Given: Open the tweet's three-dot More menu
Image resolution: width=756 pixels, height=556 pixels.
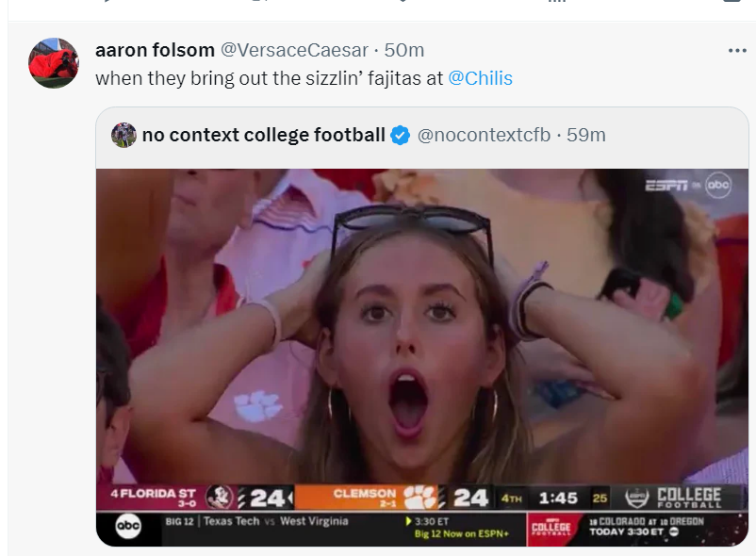Looking at the screenshot, I should [737, 51].
